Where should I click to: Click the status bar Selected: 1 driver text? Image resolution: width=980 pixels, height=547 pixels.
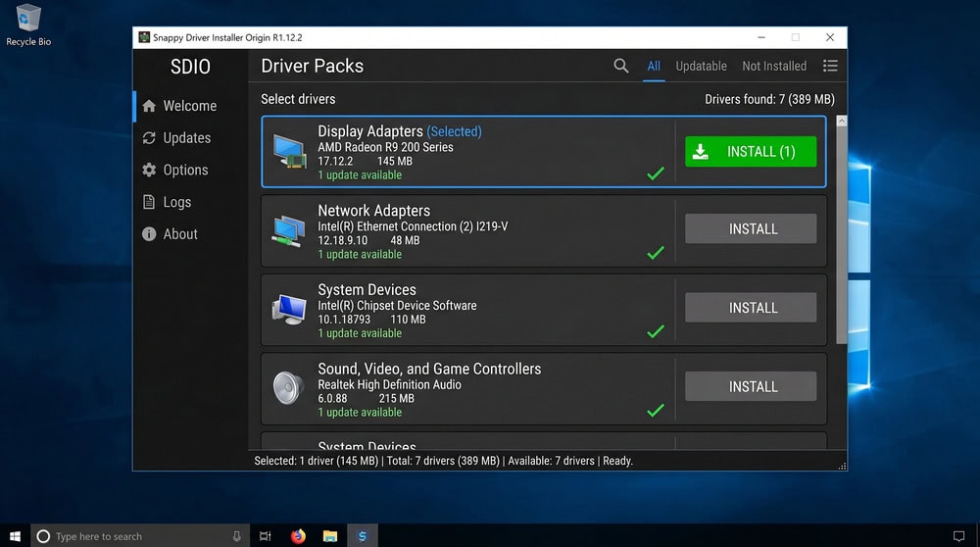point(317,461)
